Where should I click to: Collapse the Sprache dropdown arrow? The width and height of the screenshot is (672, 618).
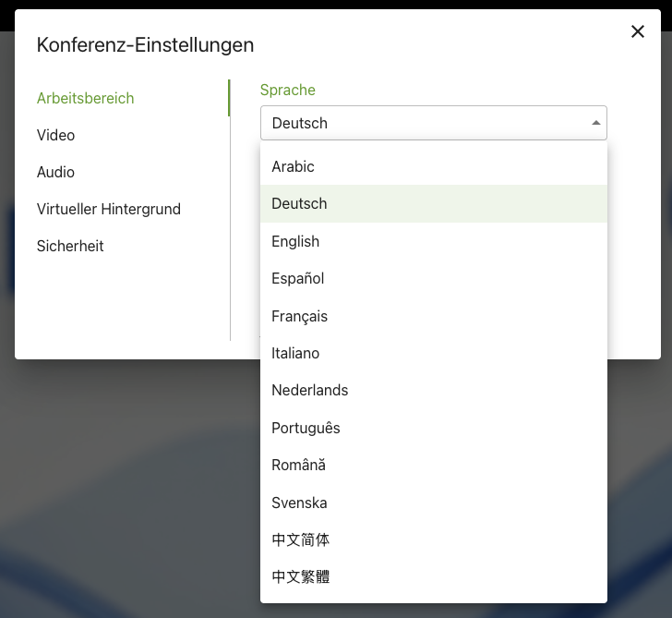pyautogui.click(x=595, y=123)
